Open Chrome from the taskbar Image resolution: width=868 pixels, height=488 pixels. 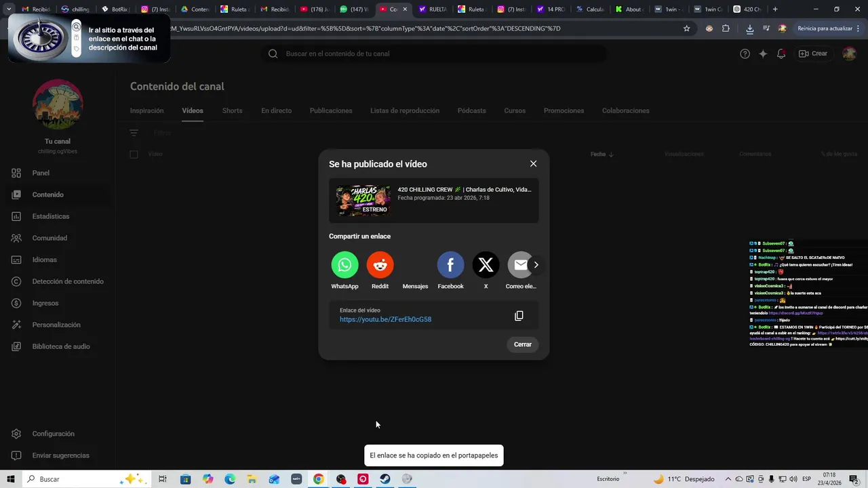[x=318, y=479]
